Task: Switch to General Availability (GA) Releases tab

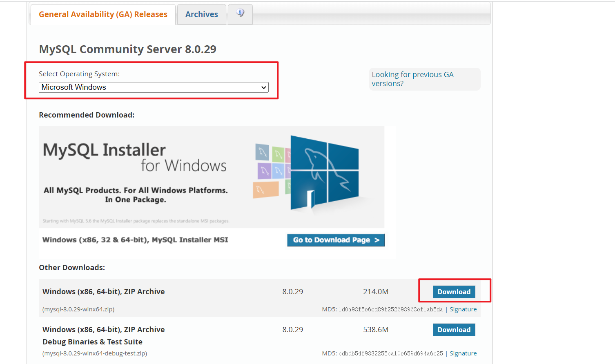Action: (103, 14)
